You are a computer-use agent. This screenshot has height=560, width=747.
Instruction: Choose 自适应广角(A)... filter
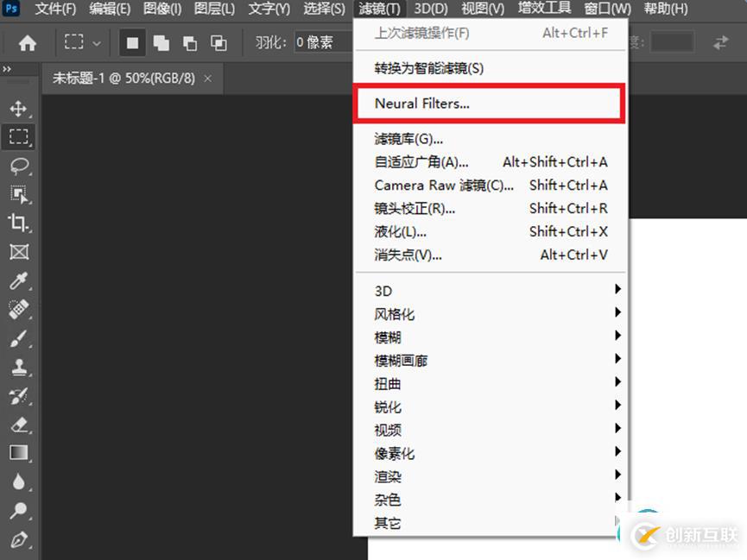pos(491,162)
